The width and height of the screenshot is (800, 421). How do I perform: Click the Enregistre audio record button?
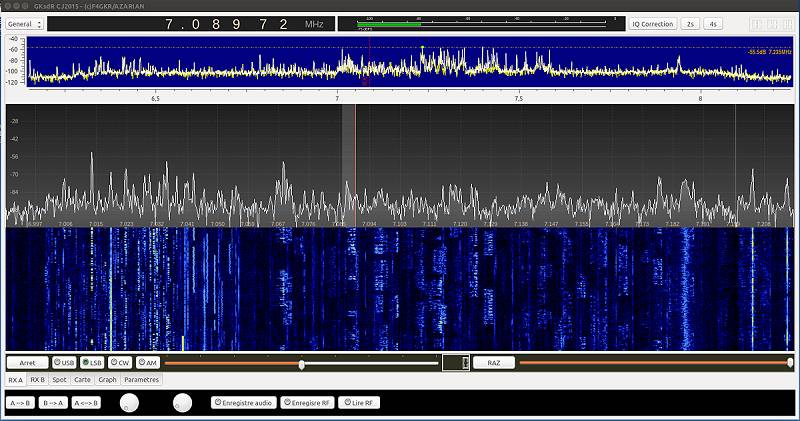coord(242,402)
